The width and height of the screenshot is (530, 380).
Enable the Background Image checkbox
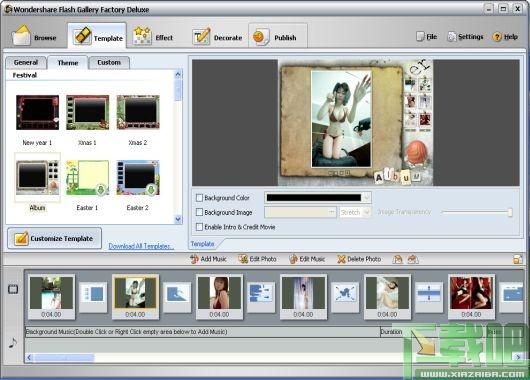pos(199,212)
